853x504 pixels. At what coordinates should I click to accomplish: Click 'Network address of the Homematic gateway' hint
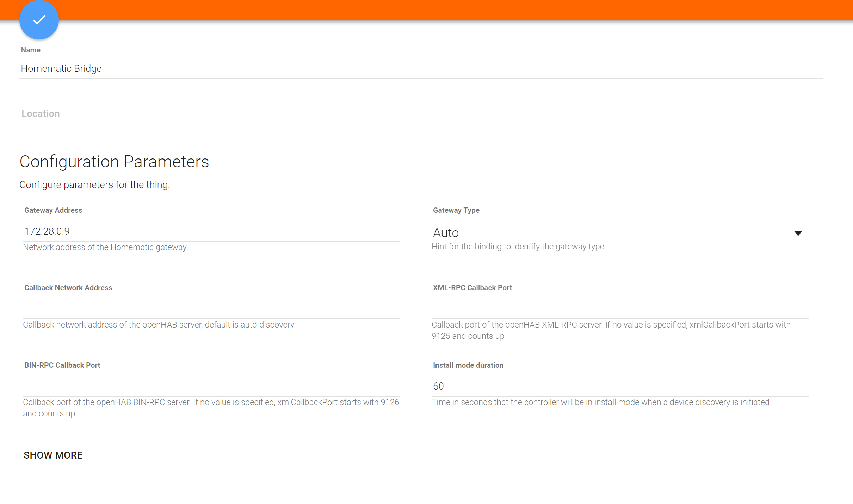105,247
